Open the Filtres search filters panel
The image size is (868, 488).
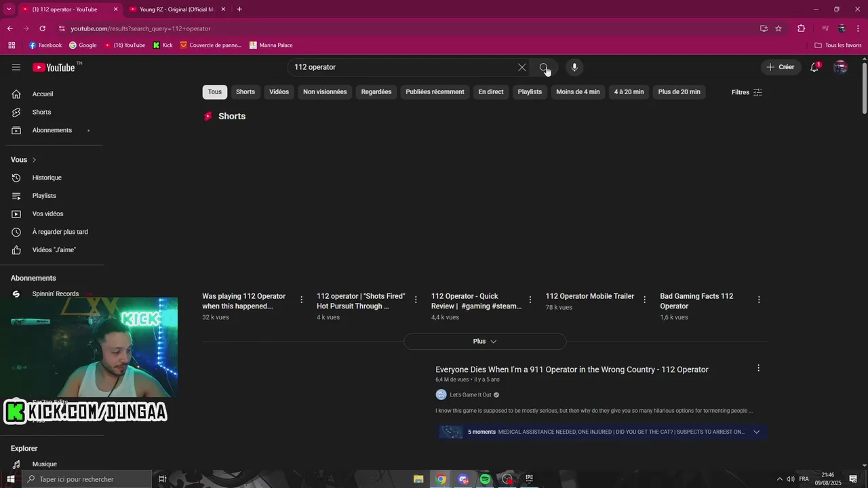point(747,92)
